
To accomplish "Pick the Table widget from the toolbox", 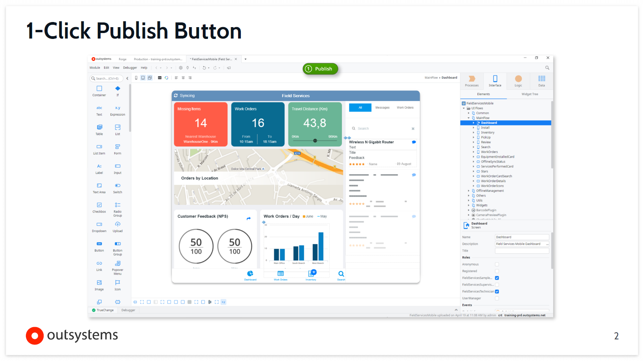I will [x=99, y=130].
